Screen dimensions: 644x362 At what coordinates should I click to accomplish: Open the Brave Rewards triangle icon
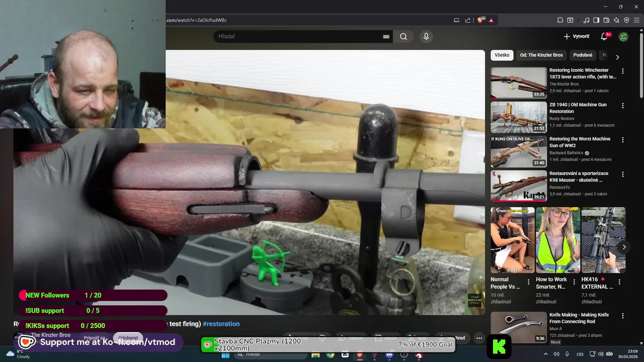(491, 20)
